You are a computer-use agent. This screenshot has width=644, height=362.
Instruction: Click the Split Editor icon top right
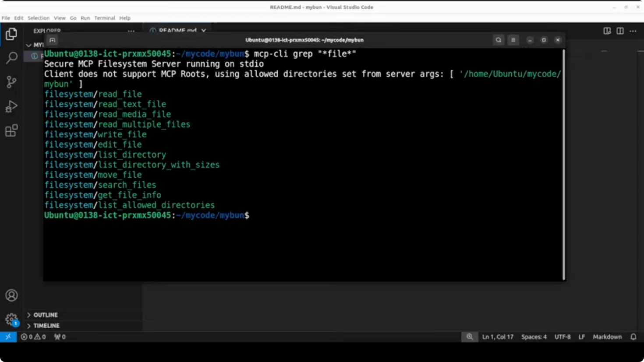[x=619, y=31]
